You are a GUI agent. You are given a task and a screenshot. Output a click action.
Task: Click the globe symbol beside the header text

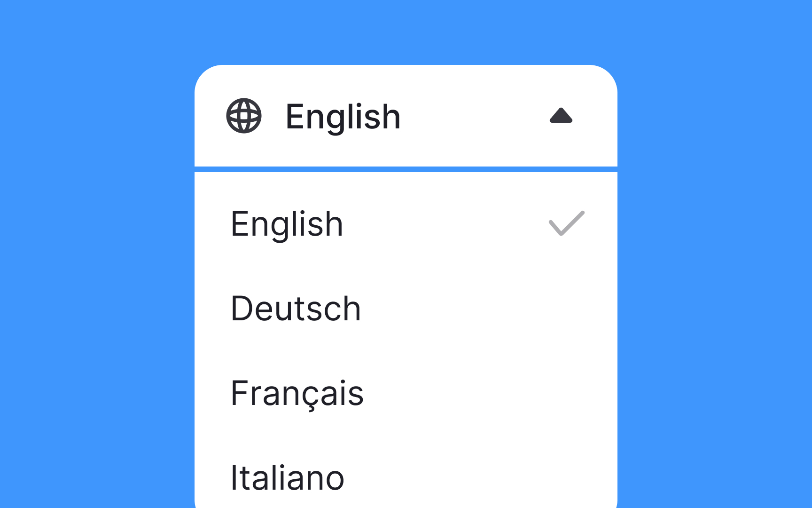tap(244, 117)
